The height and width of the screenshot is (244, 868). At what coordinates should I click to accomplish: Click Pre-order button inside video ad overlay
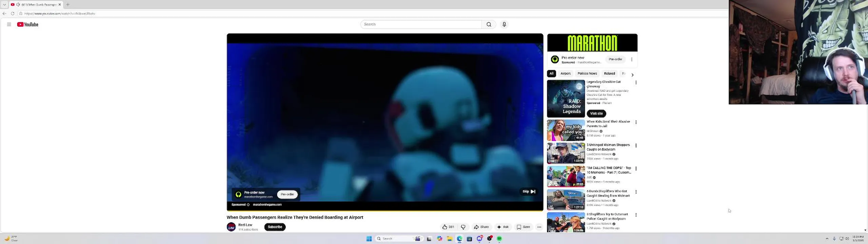coord(287,194)
